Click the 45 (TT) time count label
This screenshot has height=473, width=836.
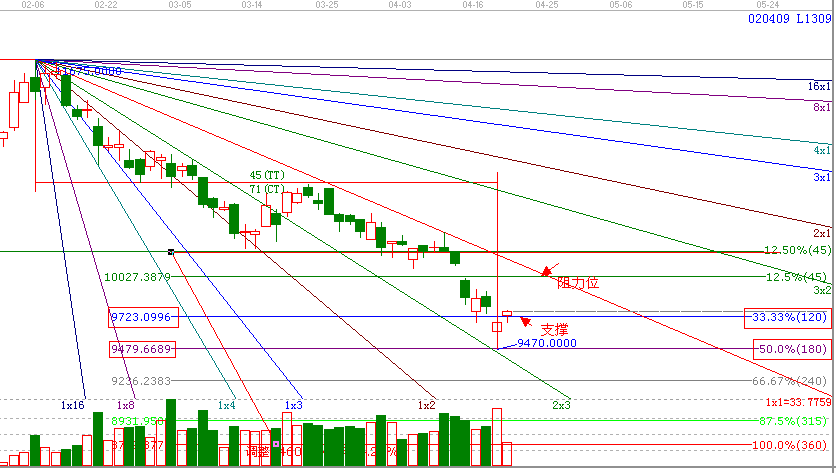click(267, 176)
